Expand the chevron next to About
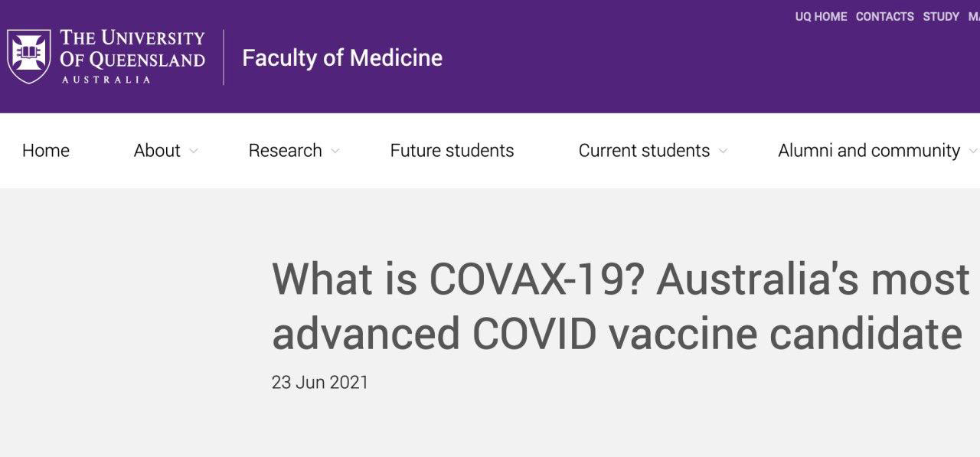 pos(193,152)
